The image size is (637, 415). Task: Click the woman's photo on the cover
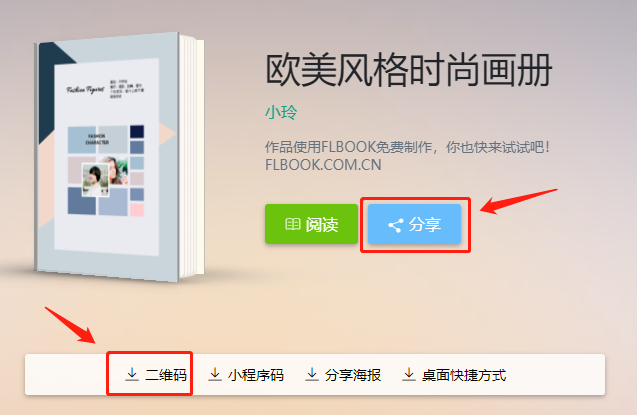pyautogui.click(x=95, y=180)
